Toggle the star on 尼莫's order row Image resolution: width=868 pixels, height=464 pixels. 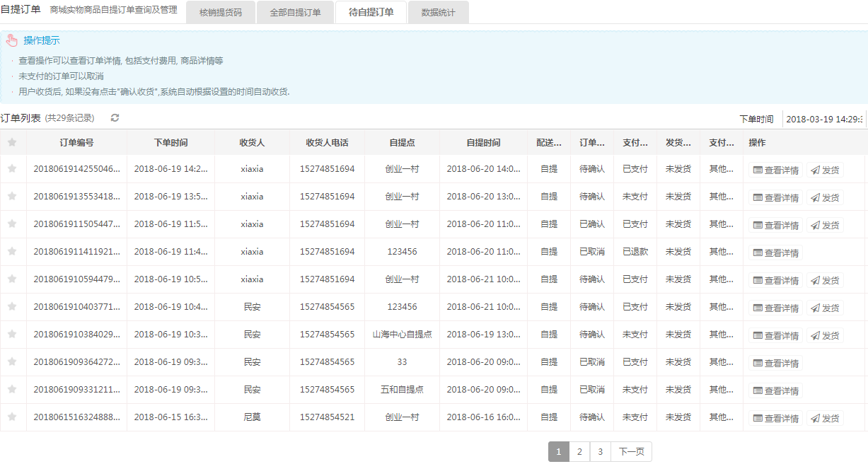tap(12, 417)
